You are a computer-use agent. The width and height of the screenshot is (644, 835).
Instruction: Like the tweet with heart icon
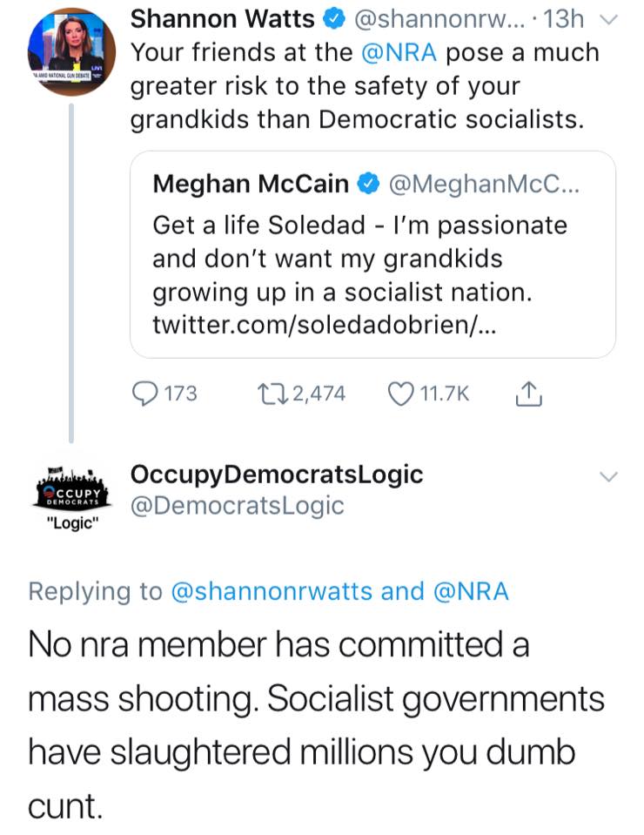coord(401,394)
